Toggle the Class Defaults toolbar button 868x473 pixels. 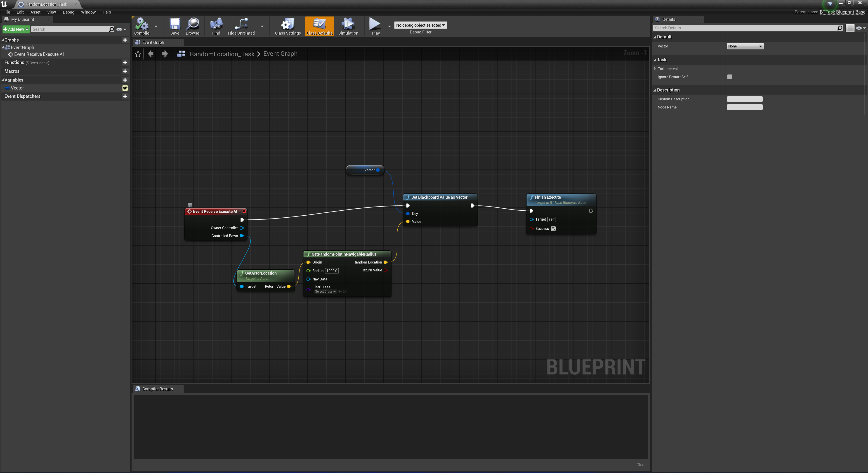click(319, 26)
